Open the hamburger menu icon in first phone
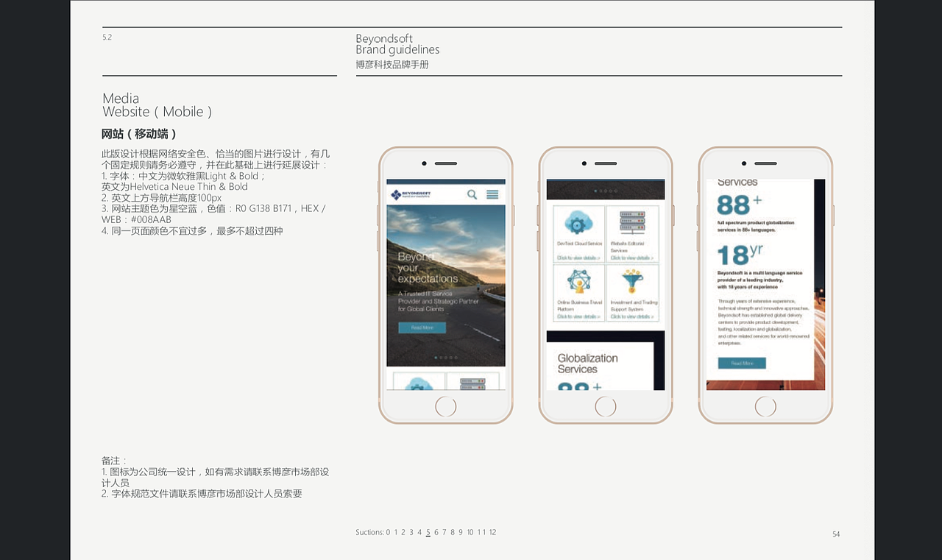The image size is (942, 560). tap(492, 194)
